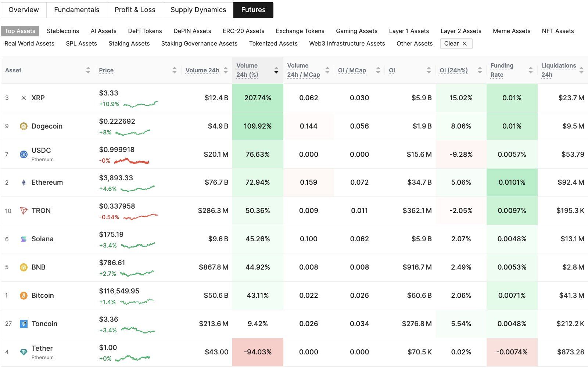Click the Dogecoin logo
Screen dimensions: 588x368
tap(24, 126)
